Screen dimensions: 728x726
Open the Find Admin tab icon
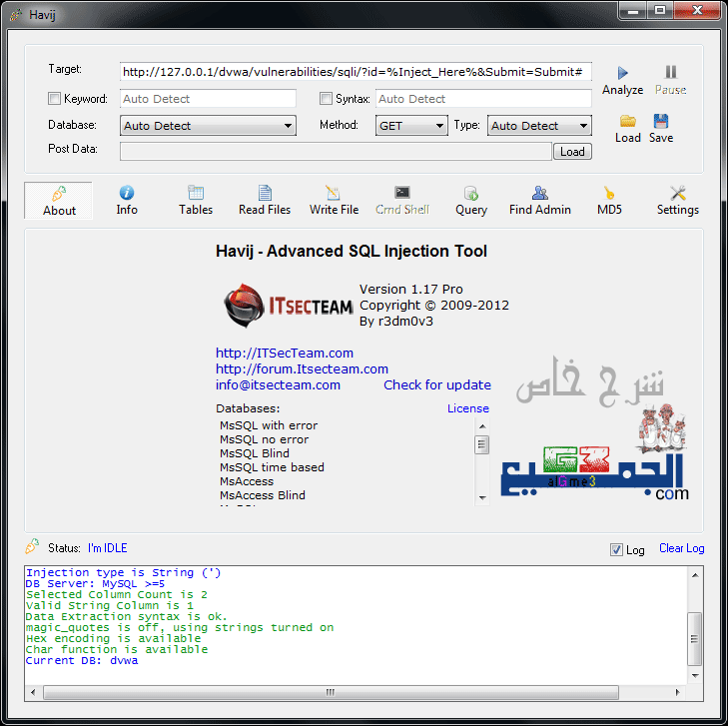(x=540, y=193)
